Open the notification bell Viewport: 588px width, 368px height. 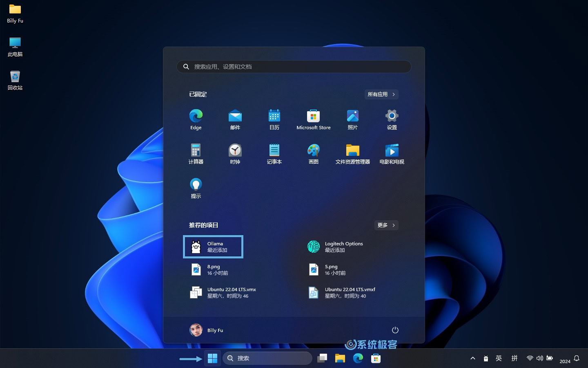click(x=577, y=358)
